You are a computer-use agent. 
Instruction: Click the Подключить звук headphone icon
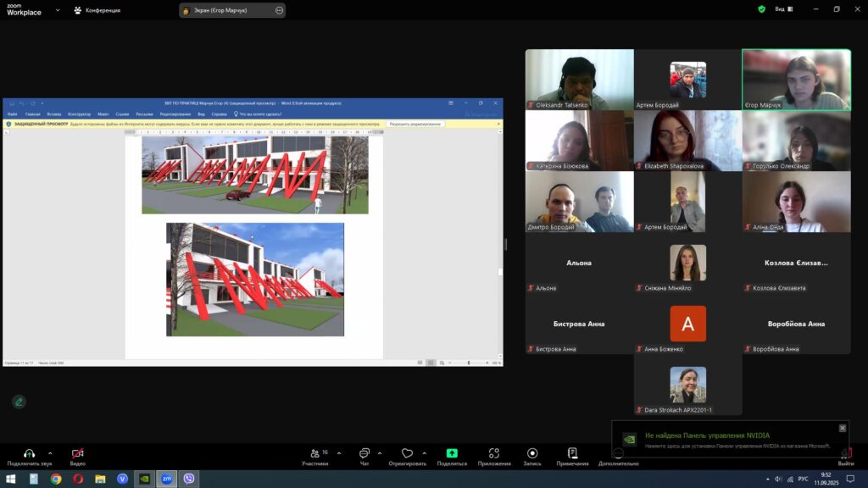(29, 453)
